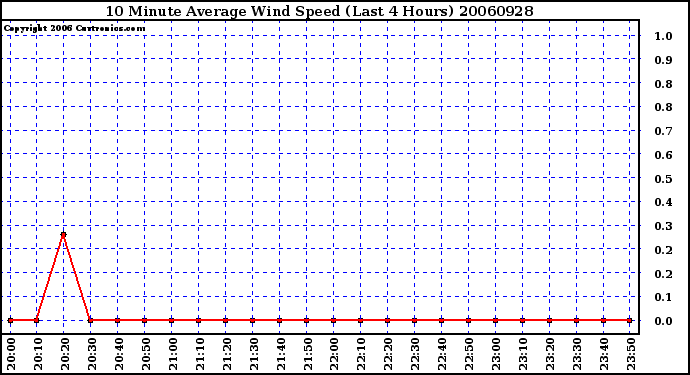Click the x-axis time label 21:20
The width and height of the screenshot is (690, 375).
tap(227, 354)
